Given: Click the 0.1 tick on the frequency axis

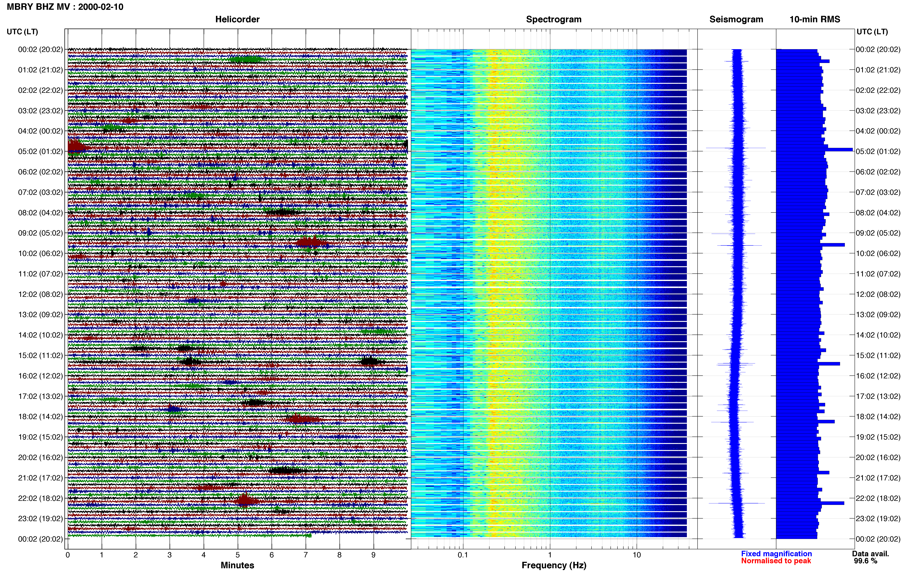Looking at the screenshot, I should (x=463, y=555).
